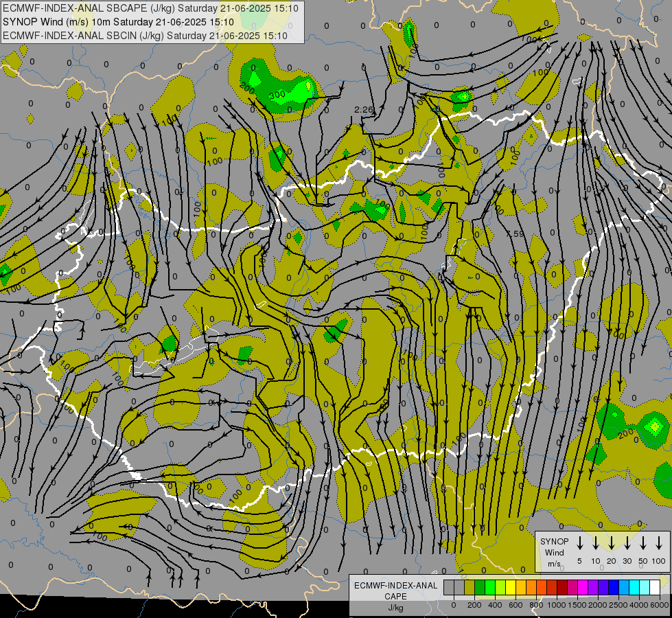Screen dimensions: 672x618
Task: Pick the lime yellow-green swatch in the CAPE legend
Action: 500,587
